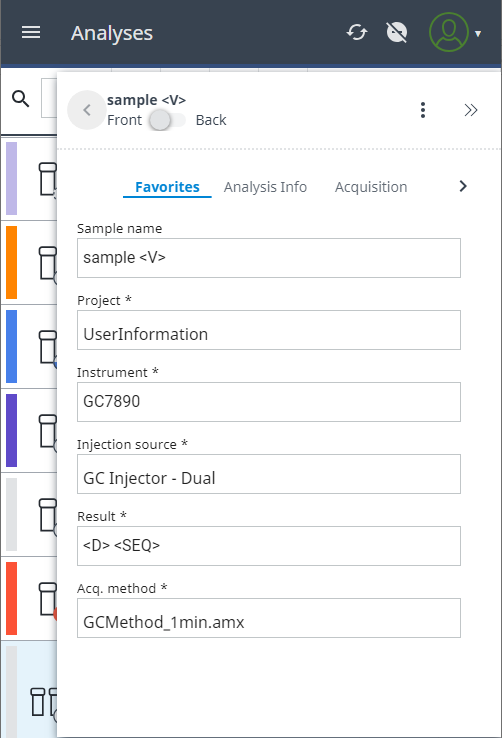Click the crossed-out eye visibility icon
Viewport: 502px width, 738px height.
click(x=397, y=32)
